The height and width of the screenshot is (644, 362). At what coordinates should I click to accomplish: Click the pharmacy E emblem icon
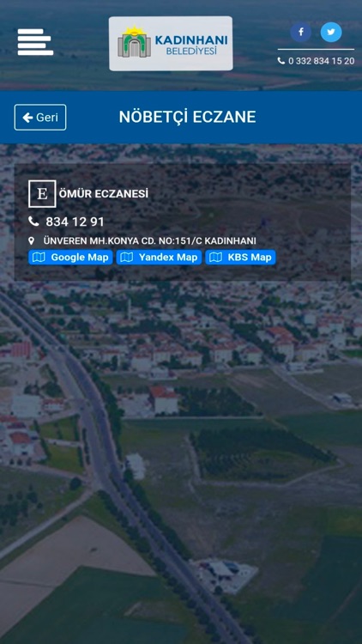[42, 194]
